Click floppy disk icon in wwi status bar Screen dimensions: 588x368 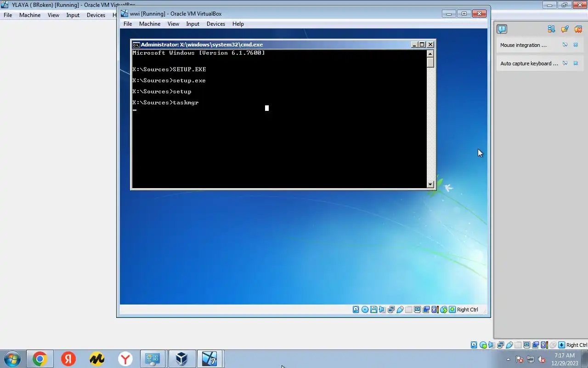pos(374,310)
